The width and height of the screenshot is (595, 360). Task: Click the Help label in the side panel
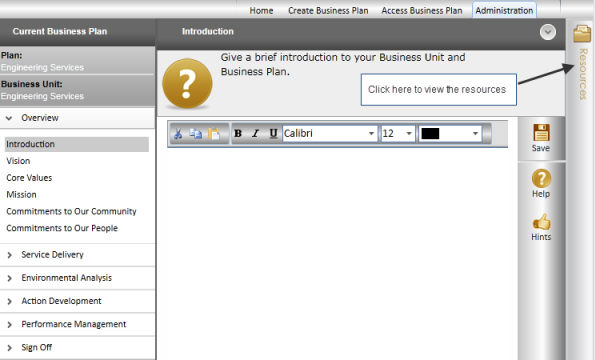click(541, 193)
